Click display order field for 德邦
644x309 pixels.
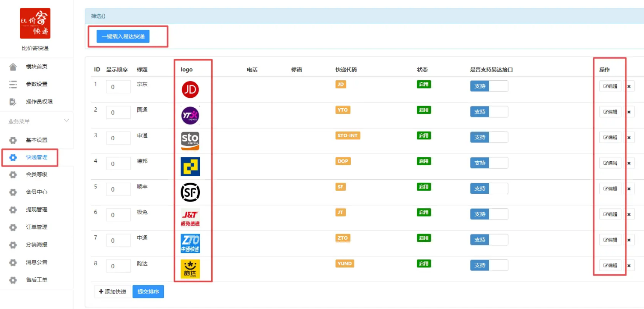118,163
